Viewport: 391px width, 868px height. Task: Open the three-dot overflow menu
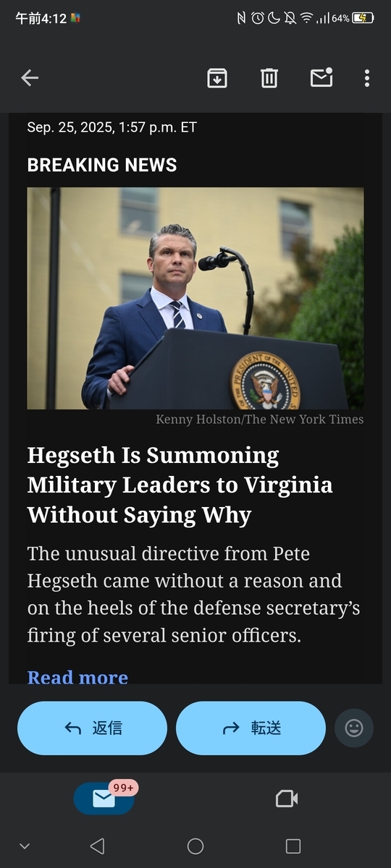click(367, 78)
